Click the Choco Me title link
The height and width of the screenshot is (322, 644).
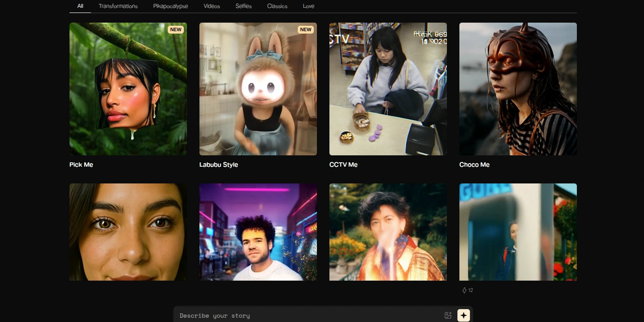(474, 165)
